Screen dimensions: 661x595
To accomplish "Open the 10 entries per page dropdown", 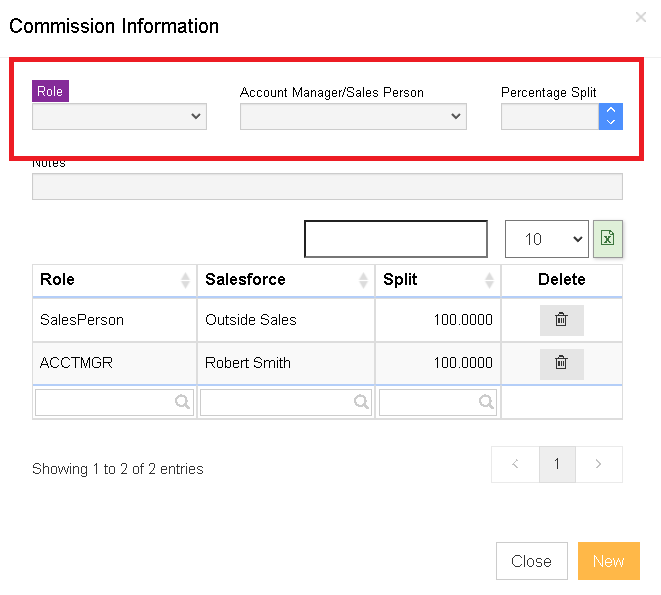I will click(547, 239).
